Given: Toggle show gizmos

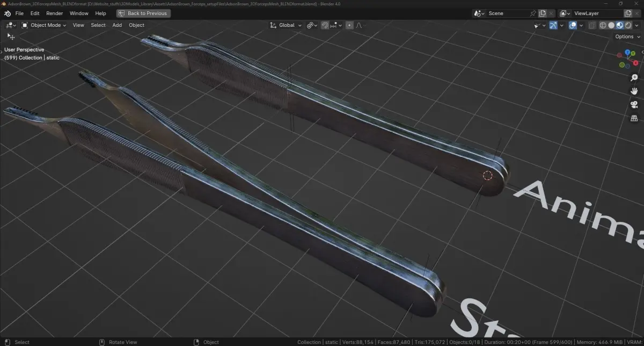Looking at the screenshot, I should [x=553, y=25].
